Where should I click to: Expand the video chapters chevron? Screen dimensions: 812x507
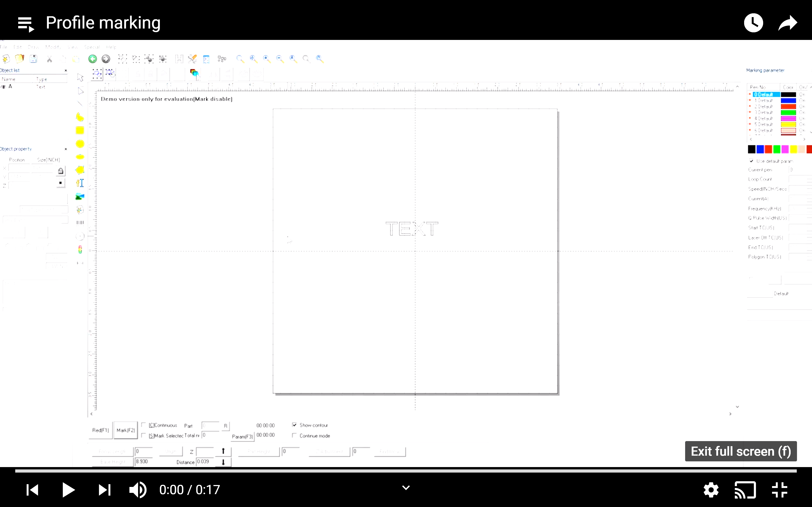click(x=406, y=488)
